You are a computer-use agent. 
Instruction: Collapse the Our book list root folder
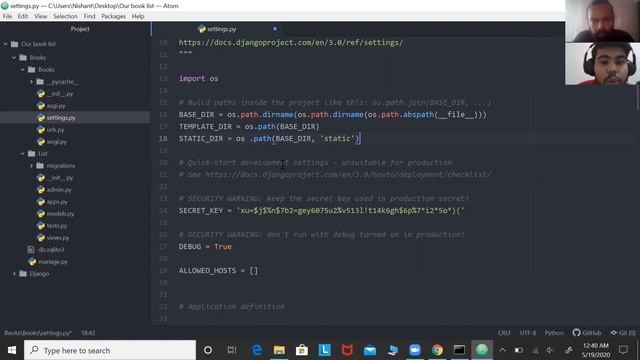6,44
